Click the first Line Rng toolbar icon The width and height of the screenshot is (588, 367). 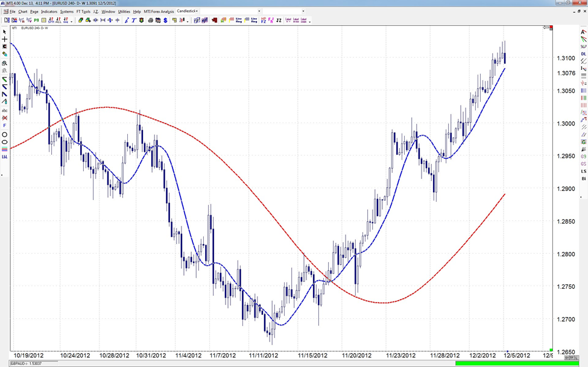(238, 20)
